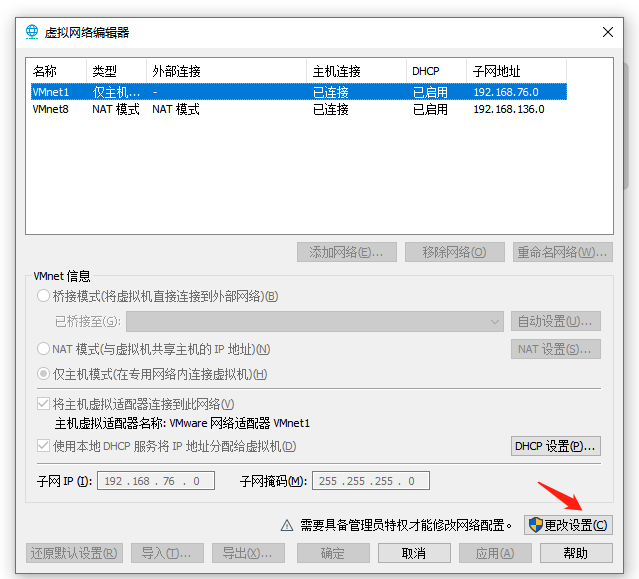Click the 主机连接 column header

357,71
